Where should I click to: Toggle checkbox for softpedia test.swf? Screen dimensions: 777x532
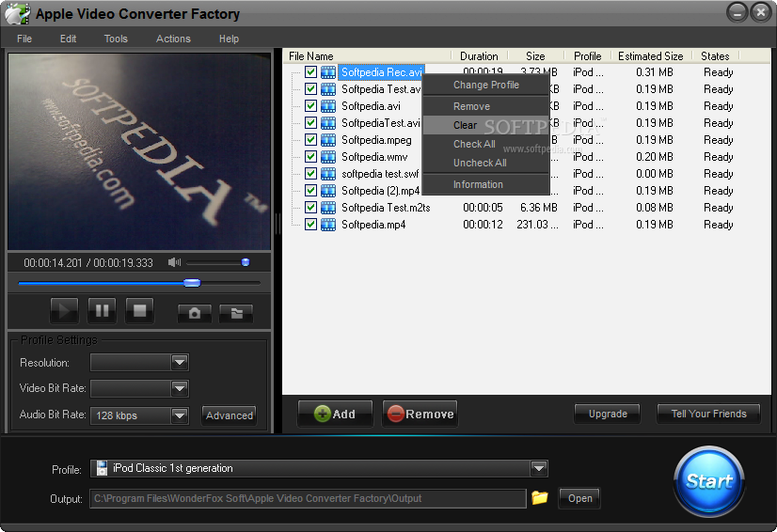click(310, 174)
